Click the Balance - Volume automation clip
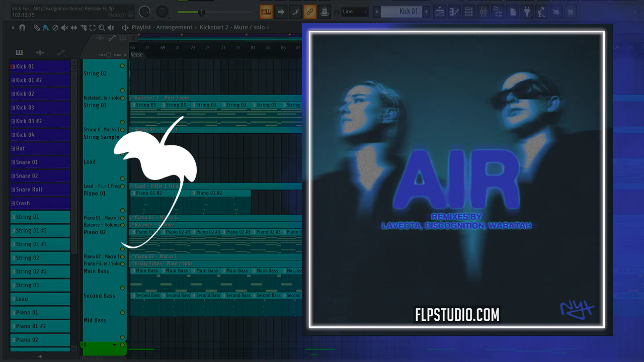 [x=216, y=225]
